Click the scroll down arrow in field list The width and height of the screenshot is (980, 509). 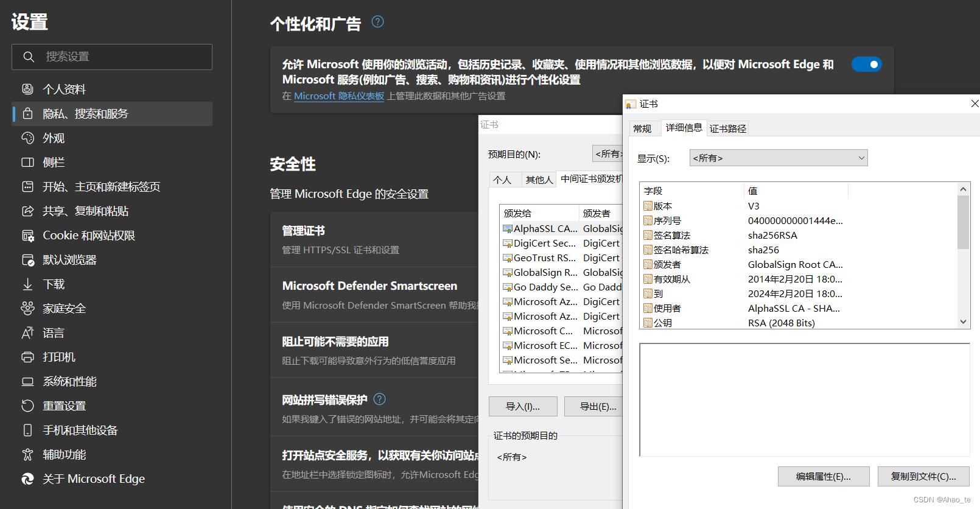pos(963,321)
